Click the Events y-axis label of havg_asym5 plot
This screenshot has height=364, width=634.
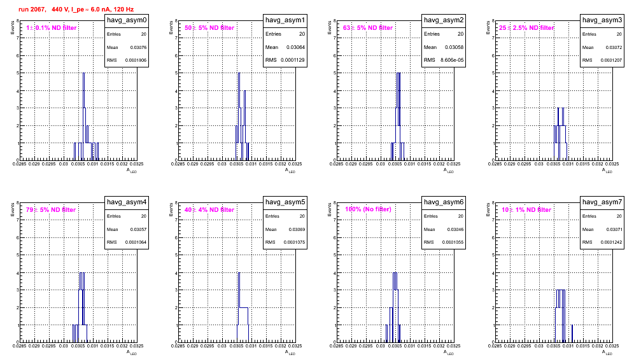pyautogui.click(x=171, y=209)
